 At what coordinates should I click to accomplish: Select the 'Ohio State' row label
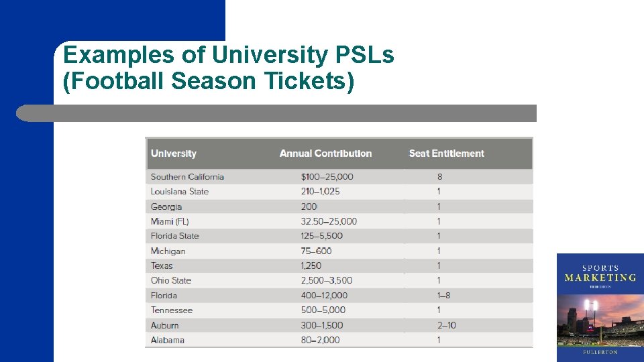click(171, 281)
